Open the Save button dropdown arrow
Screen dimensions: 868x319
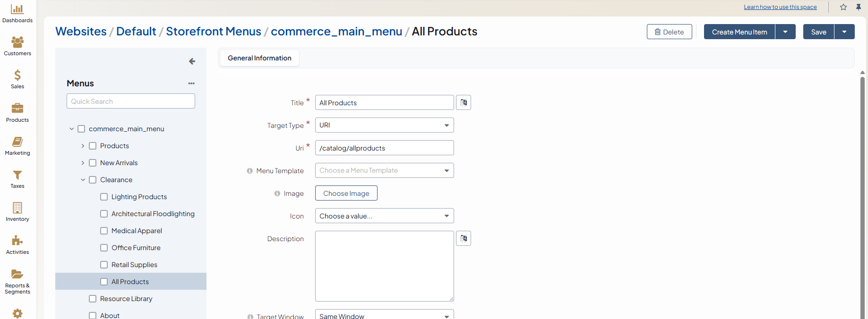coord(844,32)
